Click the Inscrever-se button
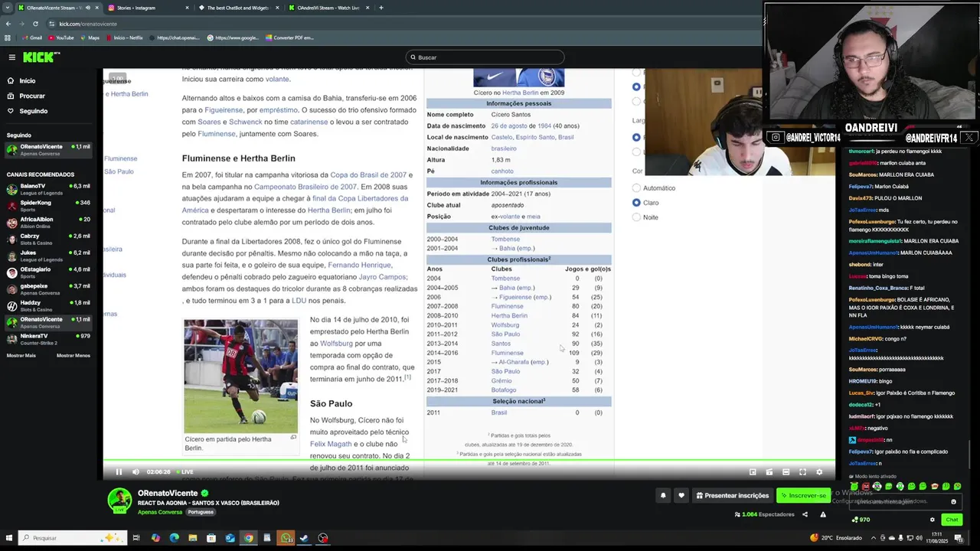980x551 pixels. click(x=803, y=495)
